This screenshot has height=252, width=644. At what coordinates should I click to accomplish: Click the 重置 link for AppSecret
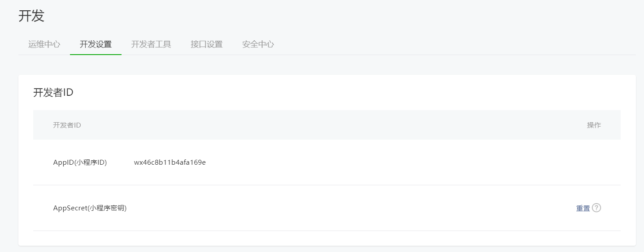pyautogui.click(x=583, y=208)
